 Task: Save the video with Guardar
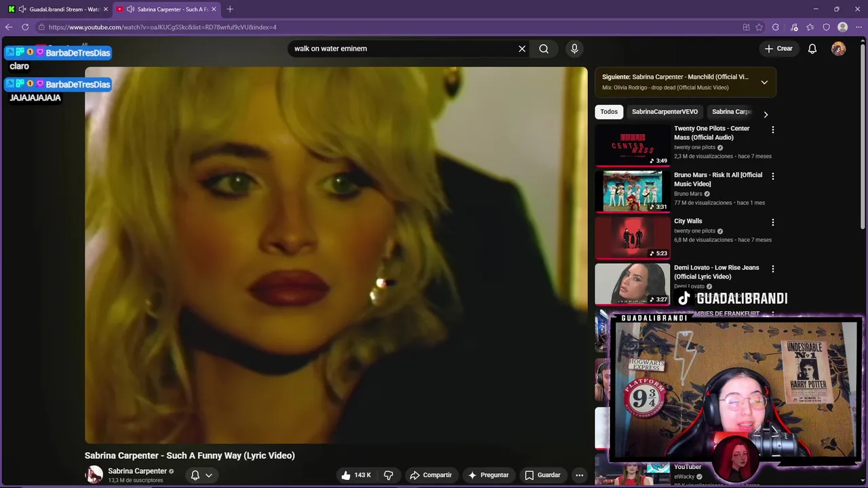point(542,475)
